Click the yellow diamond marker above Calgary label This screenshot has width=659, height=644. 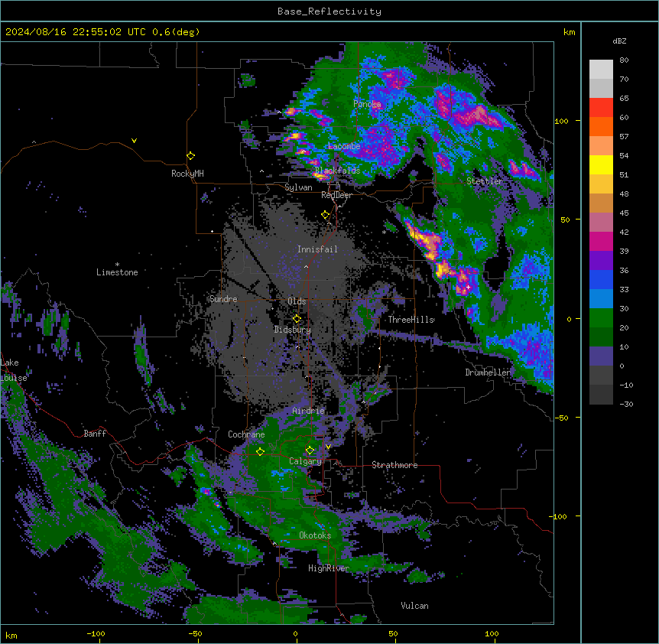310,450
